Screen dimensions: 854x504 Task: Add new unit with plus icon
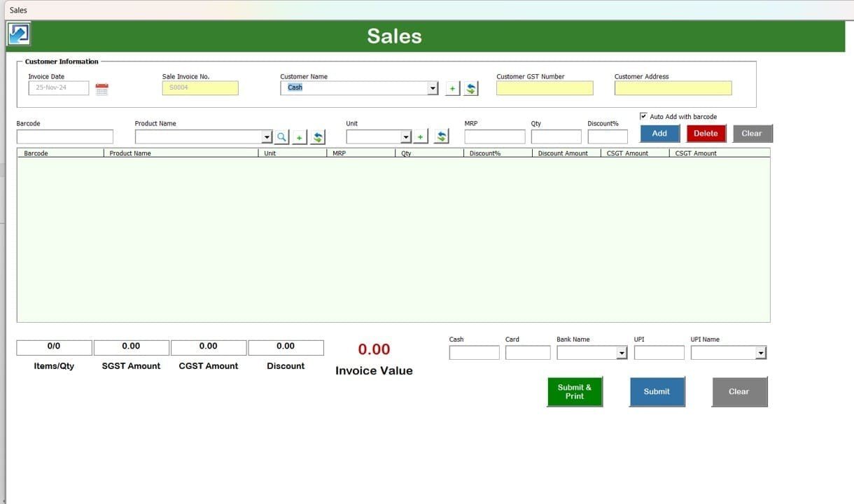[x=420, y=136]
